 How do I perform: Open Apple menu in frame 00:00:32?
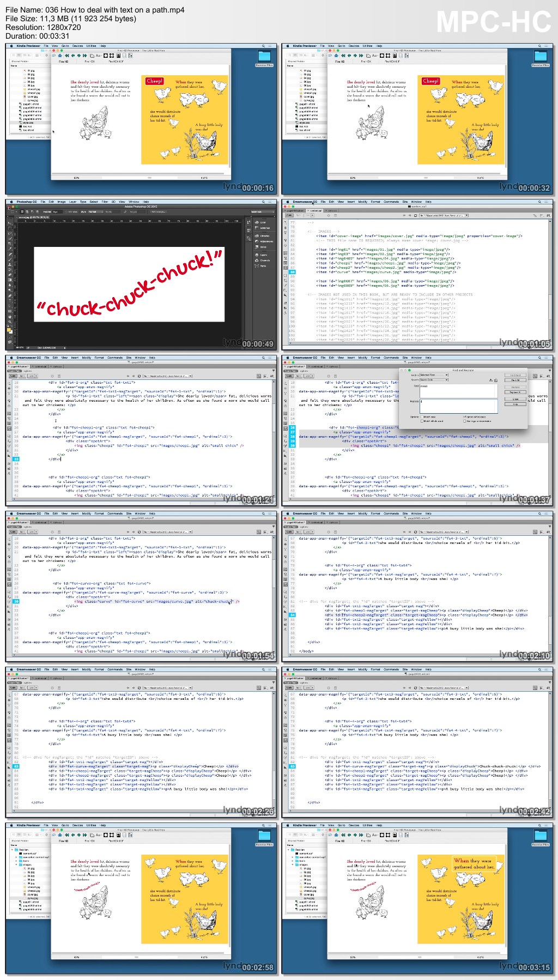(288, 46)
